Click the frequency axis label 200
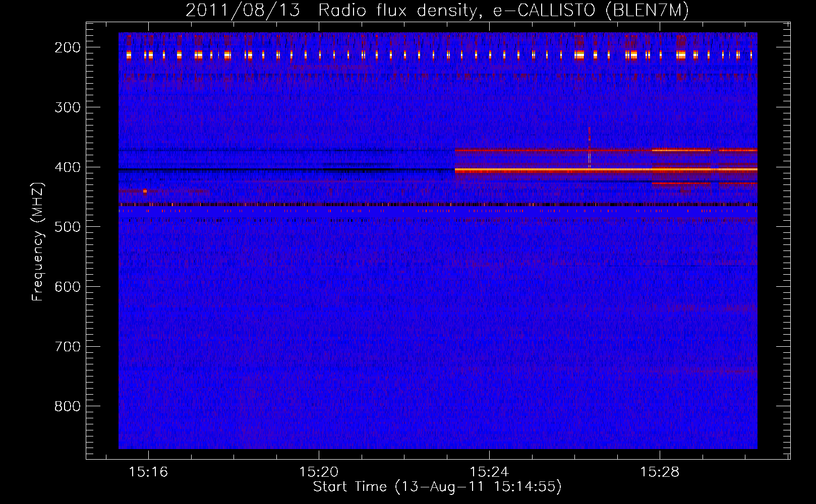The height and width of the screenshot is (504, 816). click(68, 47)
